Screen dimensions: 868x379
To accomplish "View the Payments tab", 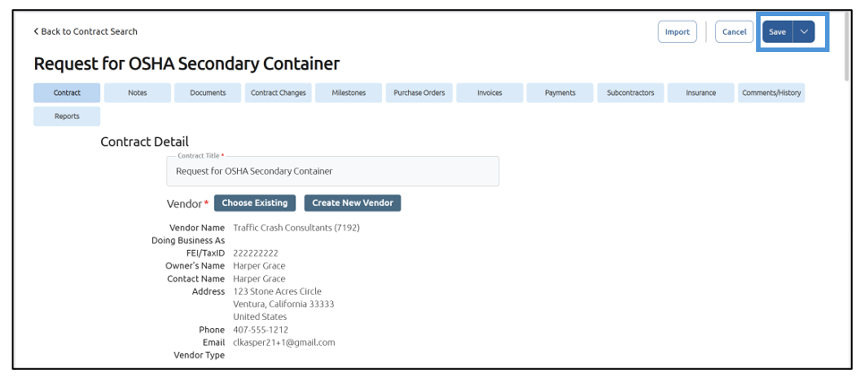I will (560, 92).
